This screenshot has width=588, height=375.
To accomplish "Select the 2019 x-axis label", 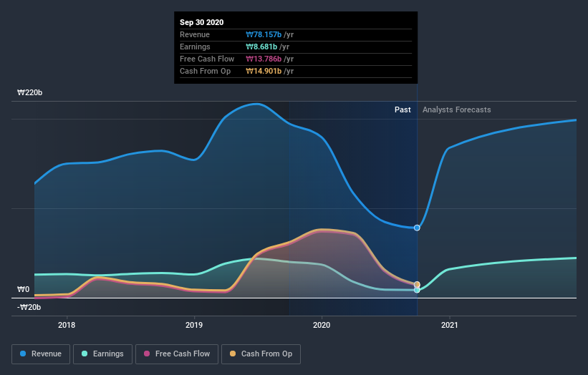I will point(194,325).
